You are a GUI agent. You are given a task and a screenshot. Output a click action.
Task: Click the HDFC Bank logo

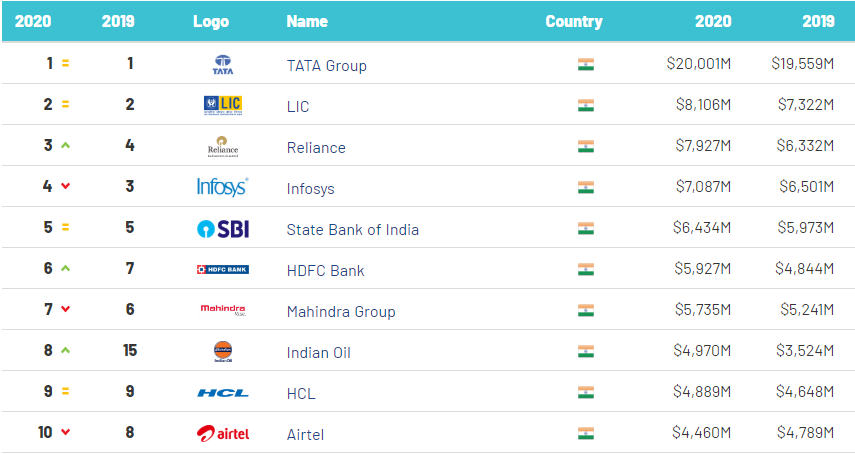[222, 270]
